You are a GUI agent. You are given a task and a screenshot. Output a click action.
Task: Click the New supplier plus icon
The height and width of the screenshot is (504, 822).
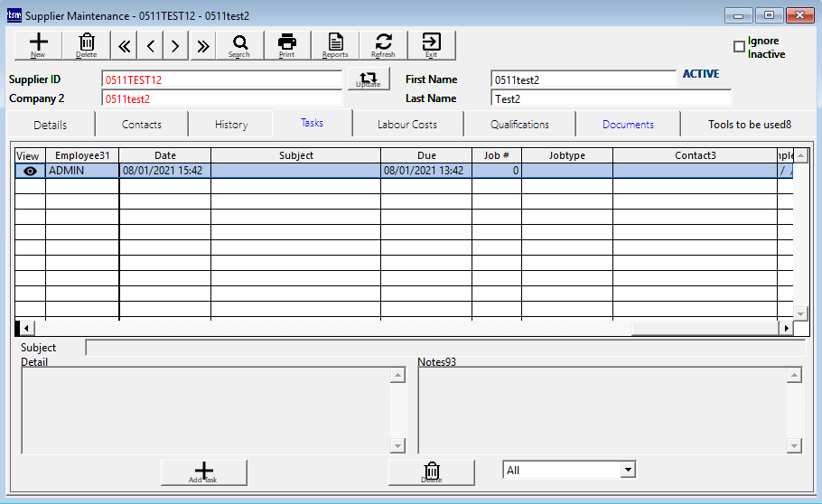[x=38, y=44]
